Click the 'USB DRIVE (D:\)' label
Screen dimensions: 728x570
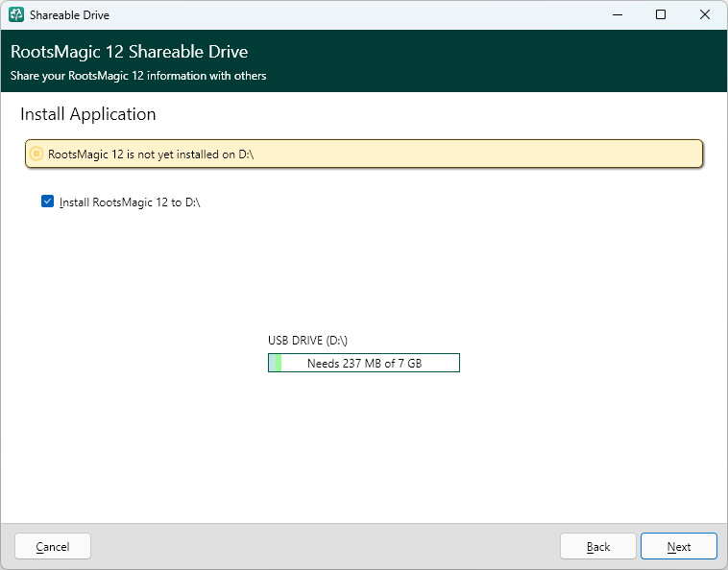308,341
